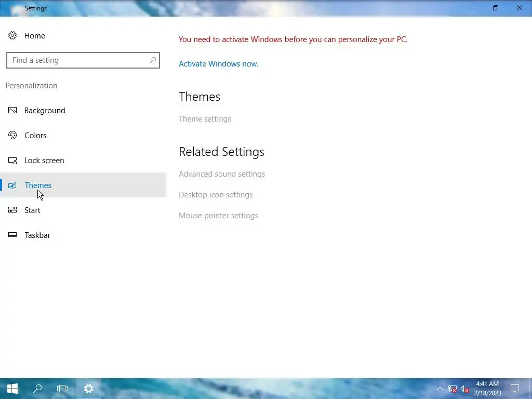Open Mouse pointer settings link
This screenshot has width=532, height=399.
(218, 216)
